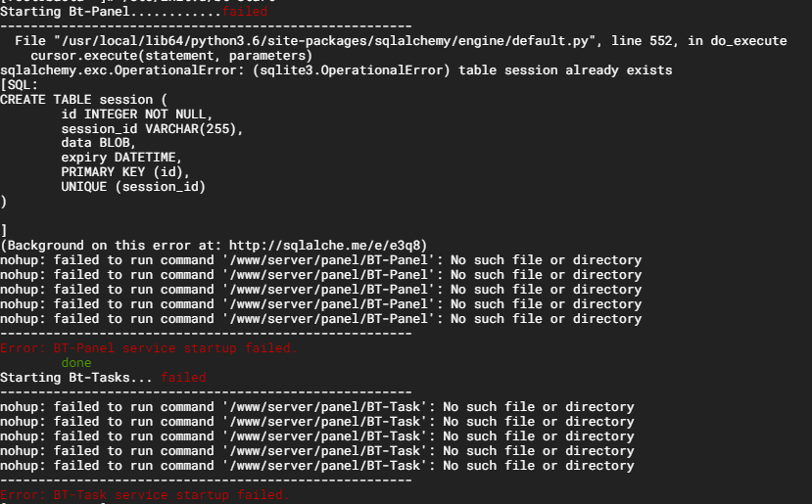Click 'id INTEGER NOT NULL,' column definition

[x=137, y=114]
